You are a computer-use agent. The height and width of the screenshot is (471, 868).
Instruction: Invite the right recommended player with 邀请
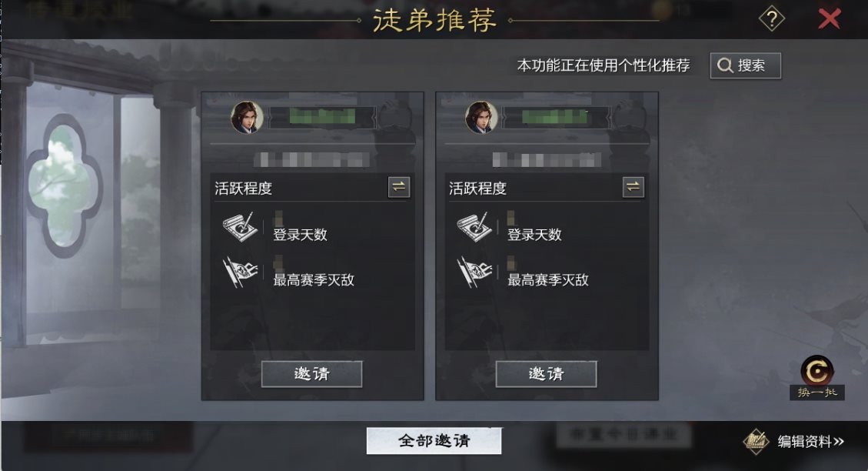(546, 374)
